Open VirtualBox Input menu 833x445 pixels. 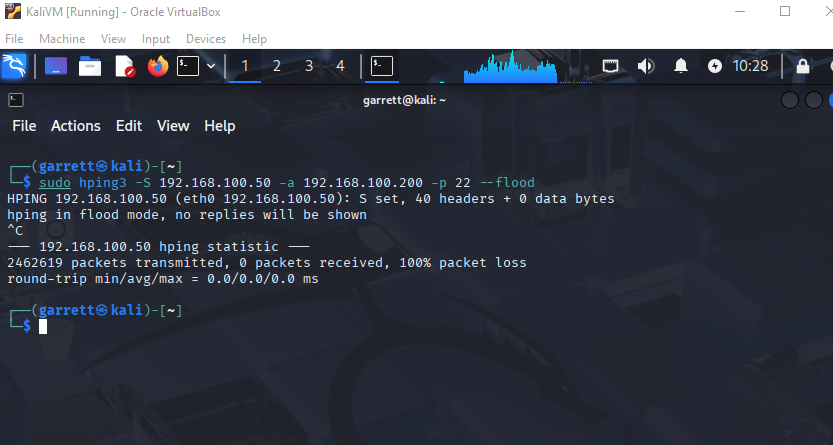pyautogui.click(x=156, y=39)
